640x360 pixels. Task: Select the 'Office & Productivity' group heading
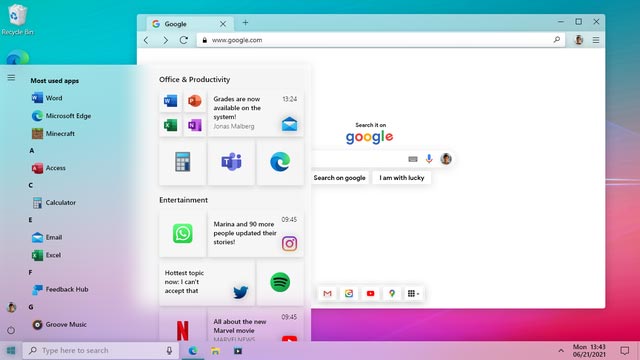[194, 80]
